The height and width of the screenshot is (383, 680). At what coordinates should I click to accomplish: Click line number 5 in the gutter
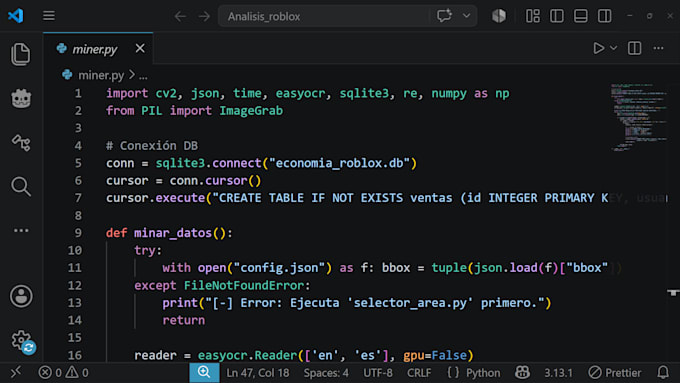(78, 163)
